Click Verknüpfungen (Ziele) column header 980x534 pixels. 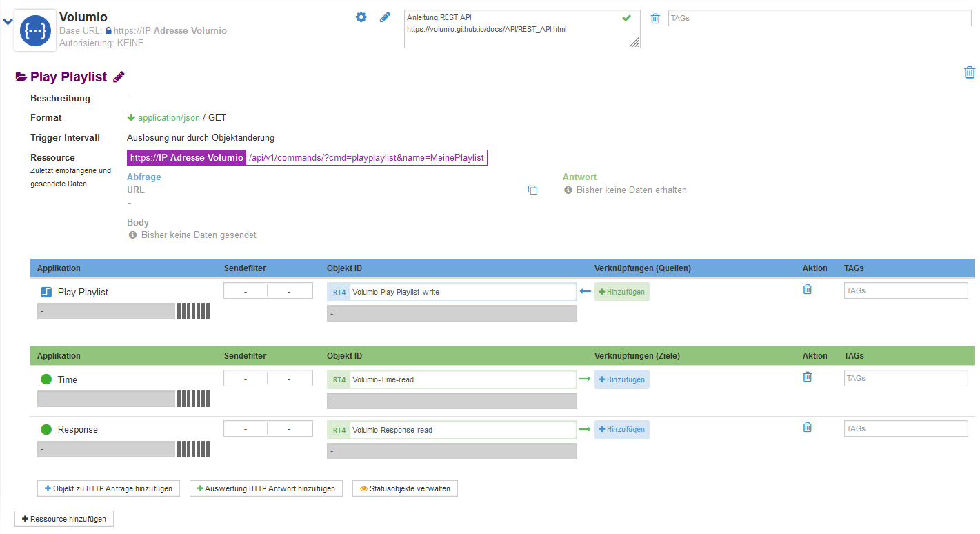637,356
